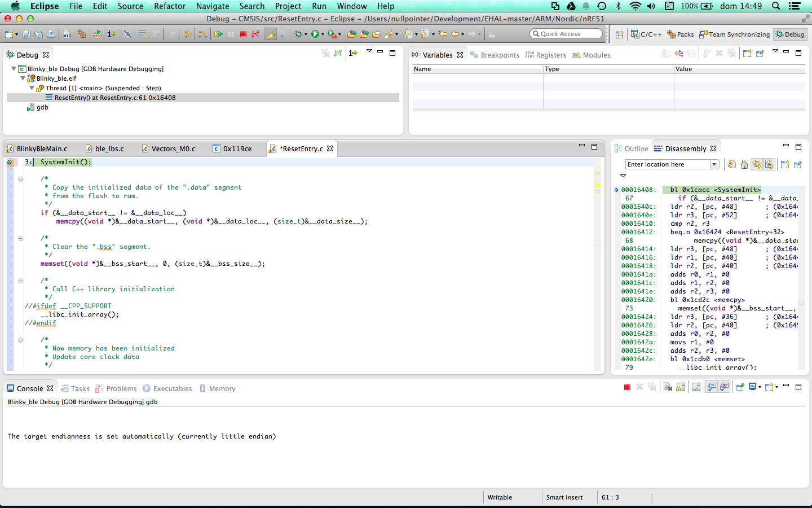Toggle Mark Occurrences highlighter icon
Image resolution: width=812 pixels, height=508 pixels.
click(x=271, y=34)
